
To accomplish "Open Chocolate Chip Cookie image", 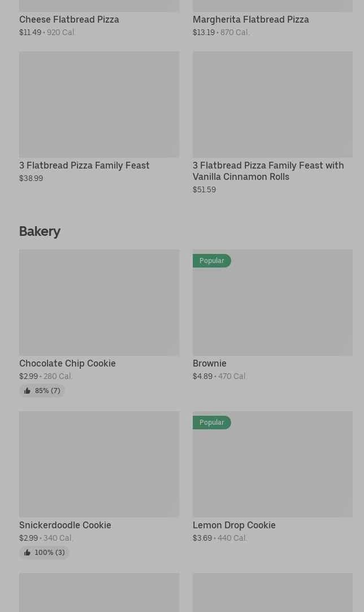I will (99, 303).
